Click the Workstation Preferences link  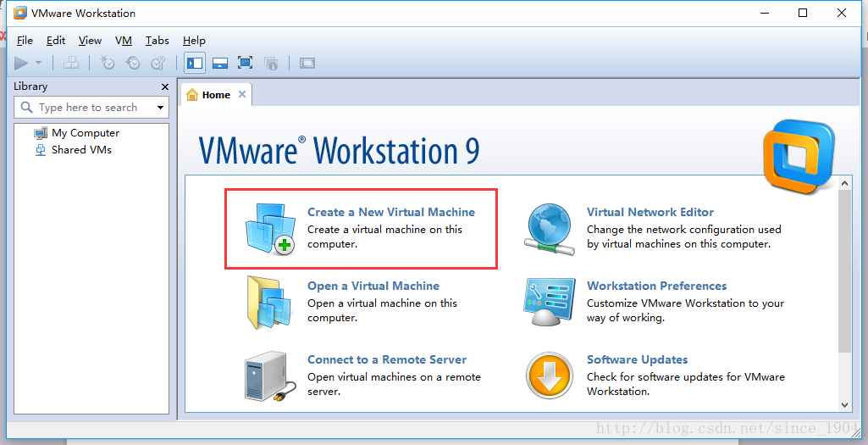[656, 286]
